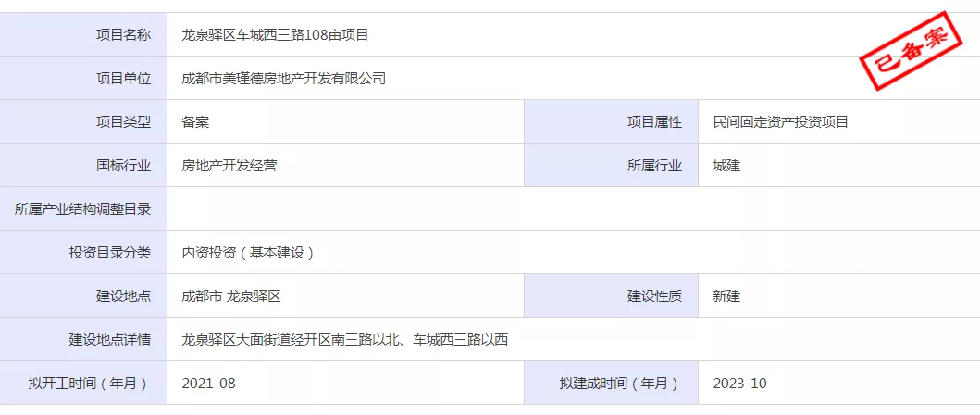This screenshot has height=415, width=980.
Task: Select the project name 龙泉驿区车城西三路108亩项目
Action: tap(275, 35)
